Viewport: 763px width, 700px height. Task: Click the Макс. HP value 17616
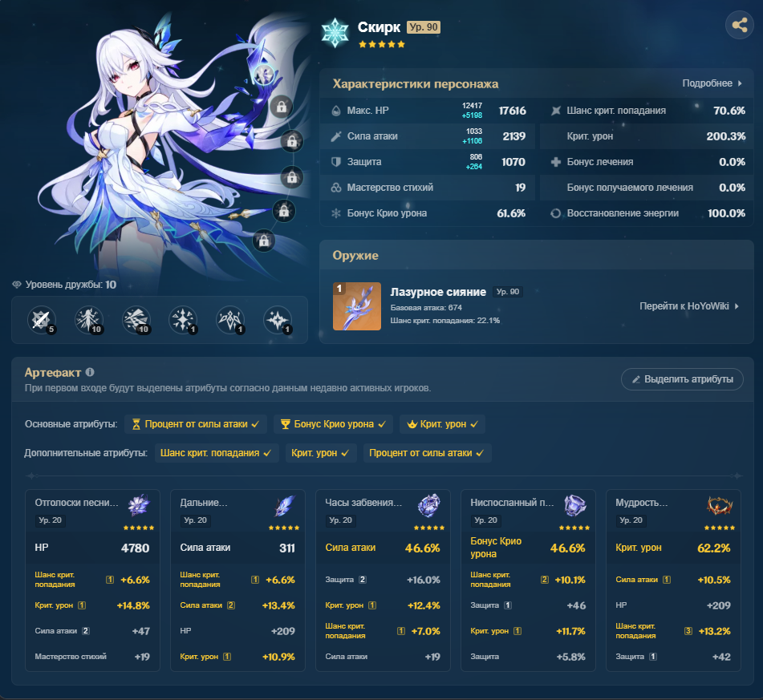click(513, 111)
